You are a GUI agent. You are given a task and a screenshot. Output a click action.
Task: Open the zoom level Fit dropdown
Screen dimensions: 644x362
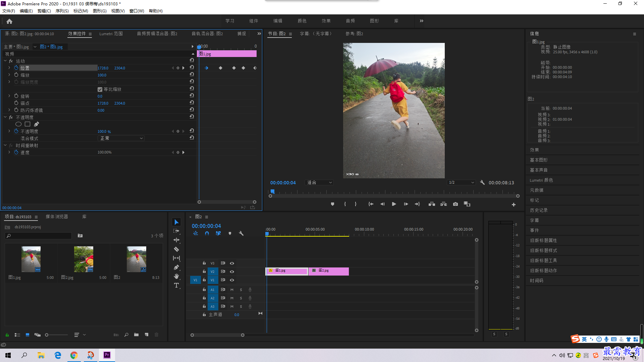(x=319, y=182)
